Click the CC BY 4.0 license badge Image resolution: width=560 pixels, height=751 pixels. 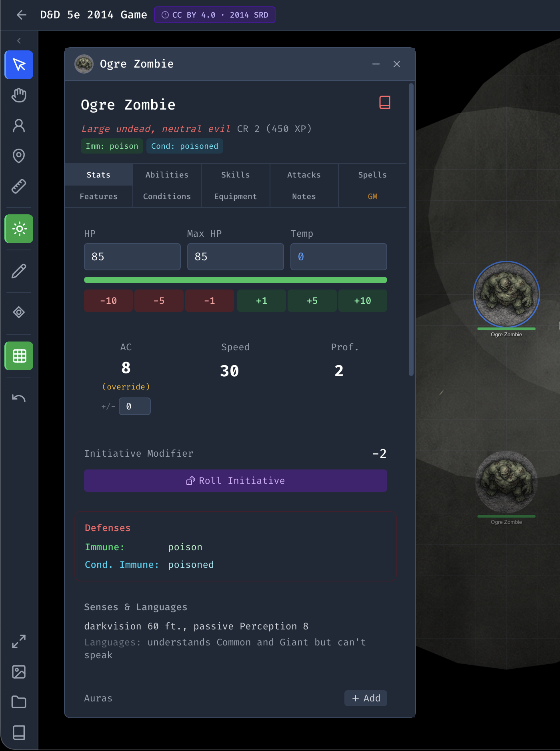[215, 15]
